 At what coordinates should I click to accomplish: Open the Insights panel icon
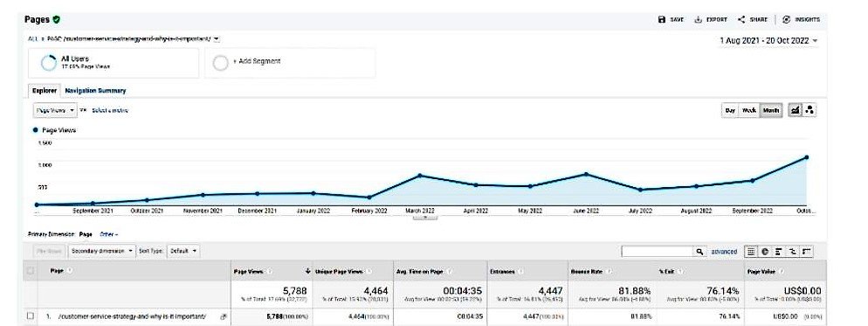(x=786, y=19)
